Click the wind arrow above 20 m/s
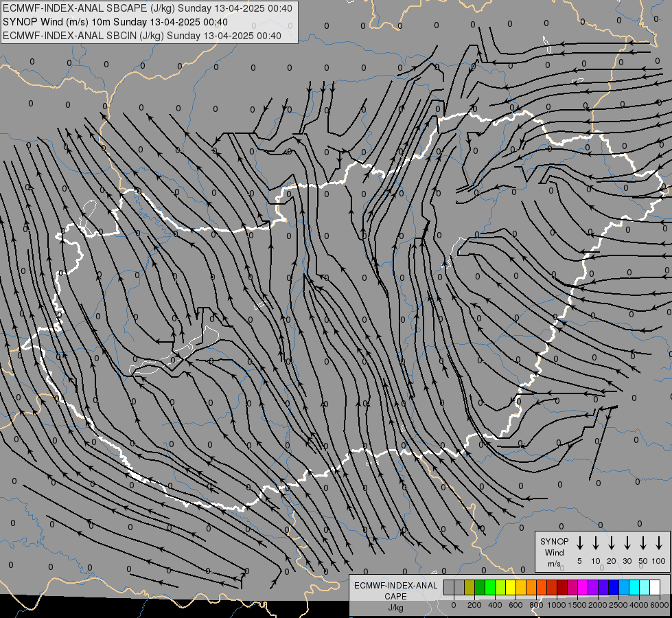The image size is (672, 618). tap(611, 542)
